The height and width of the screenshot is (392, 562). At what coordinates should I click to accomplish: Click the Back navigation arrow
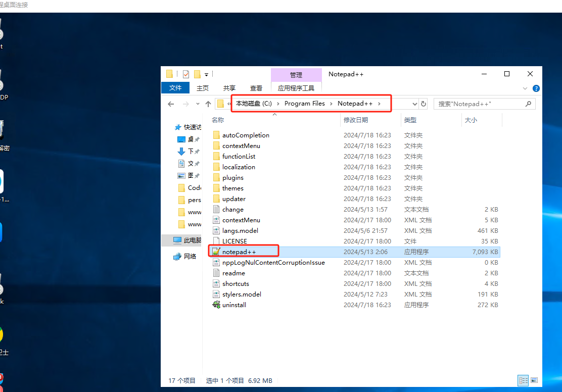click(x=171, y=104)
